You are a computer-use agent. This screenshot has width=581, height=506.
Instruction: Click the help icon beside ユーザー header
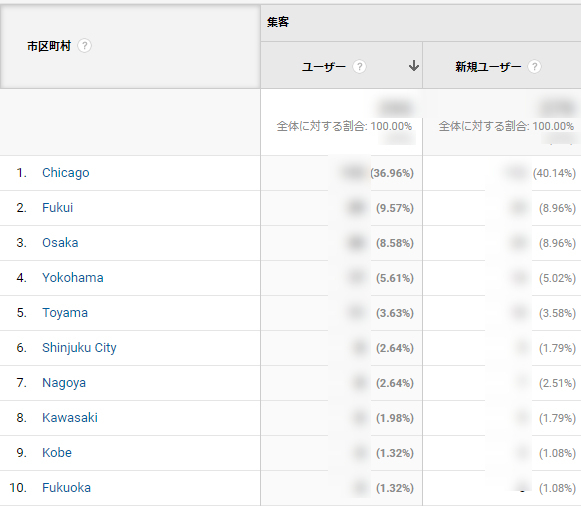(359, 67)
